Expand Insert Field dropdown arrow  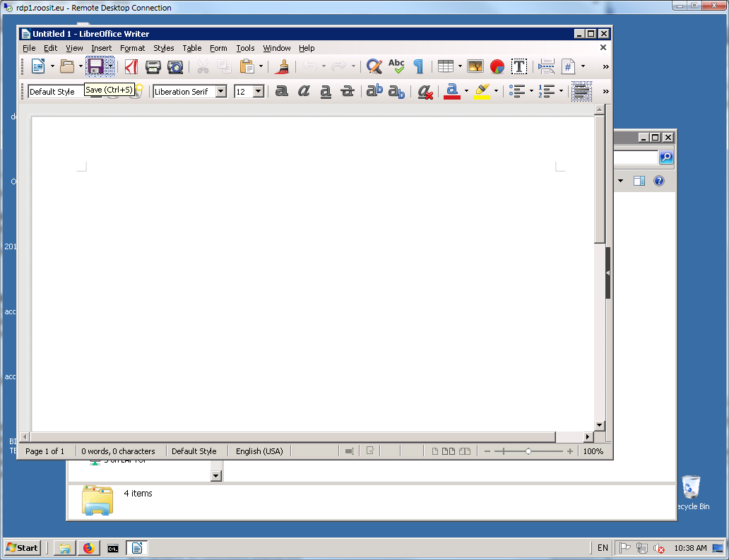[583, 66]
